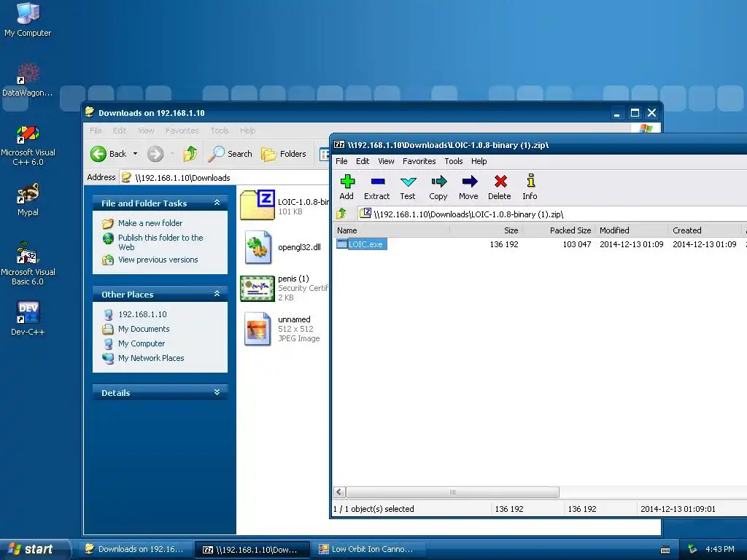747x560 pixels.
Task: Select the Security Certificate file icon
Action: click(258, 289)
